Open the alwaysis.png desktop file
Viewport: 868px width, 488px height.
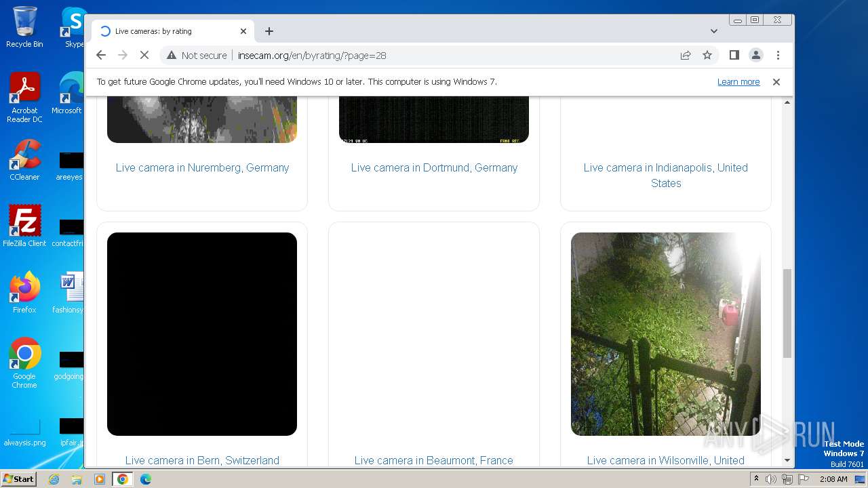pyautogui.click(x=24, y=432)
